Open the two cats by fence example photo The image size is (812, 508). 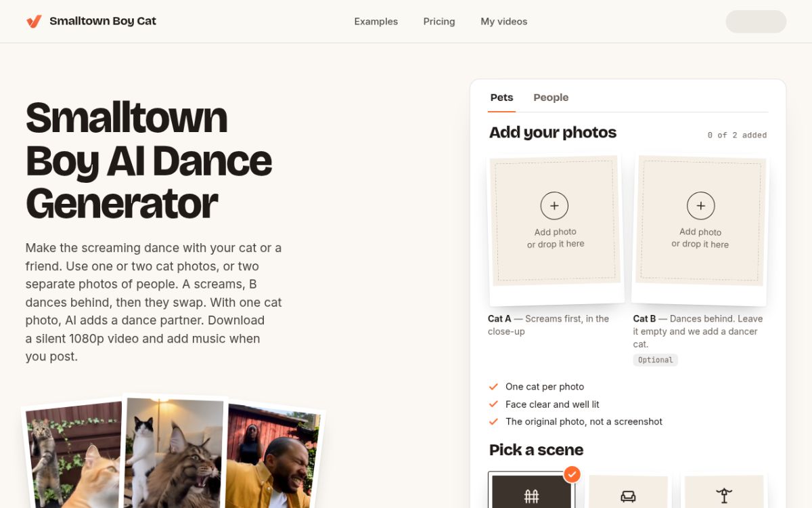(x=73, y=455)
